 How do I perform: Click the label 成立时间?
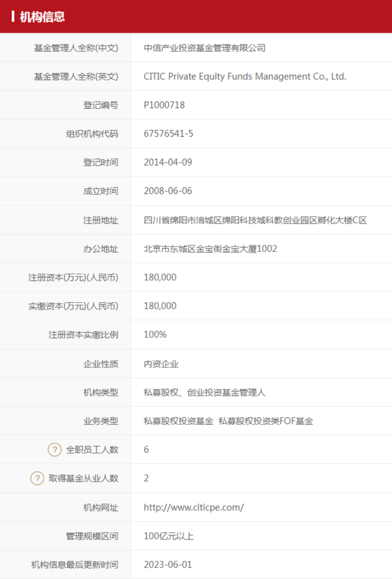click(x=101, y=191)
